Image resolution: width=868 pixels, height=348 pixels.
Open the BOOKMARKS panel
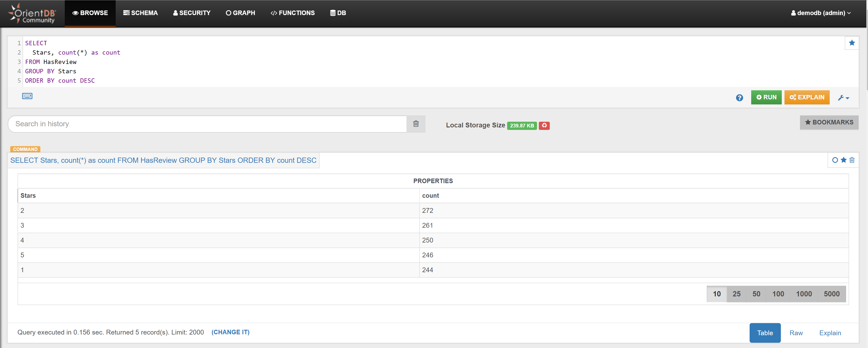pyautogui.click(x=829, y=122)
